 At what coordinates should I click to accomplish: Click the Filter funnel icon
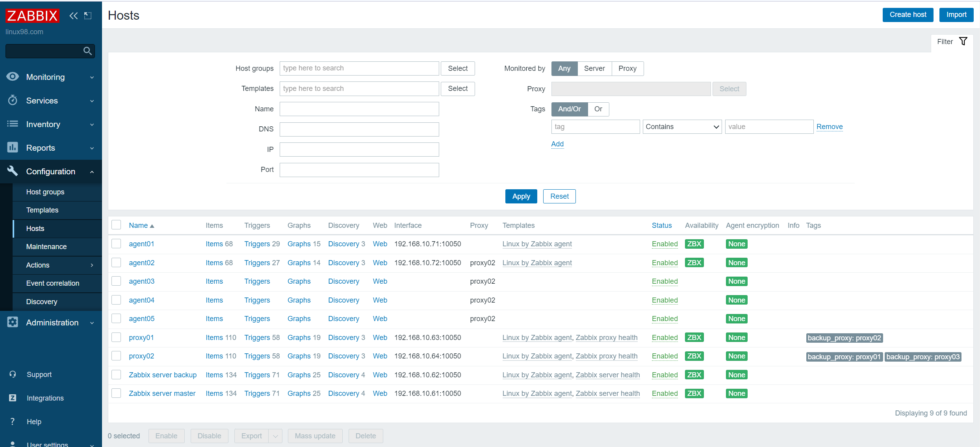coord(963,41)
